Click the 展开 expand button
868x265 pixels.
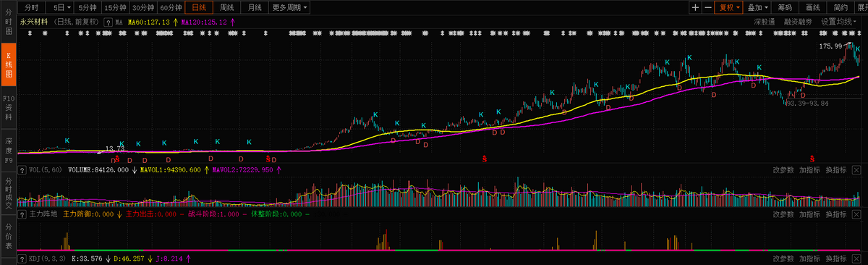(861, 7)
